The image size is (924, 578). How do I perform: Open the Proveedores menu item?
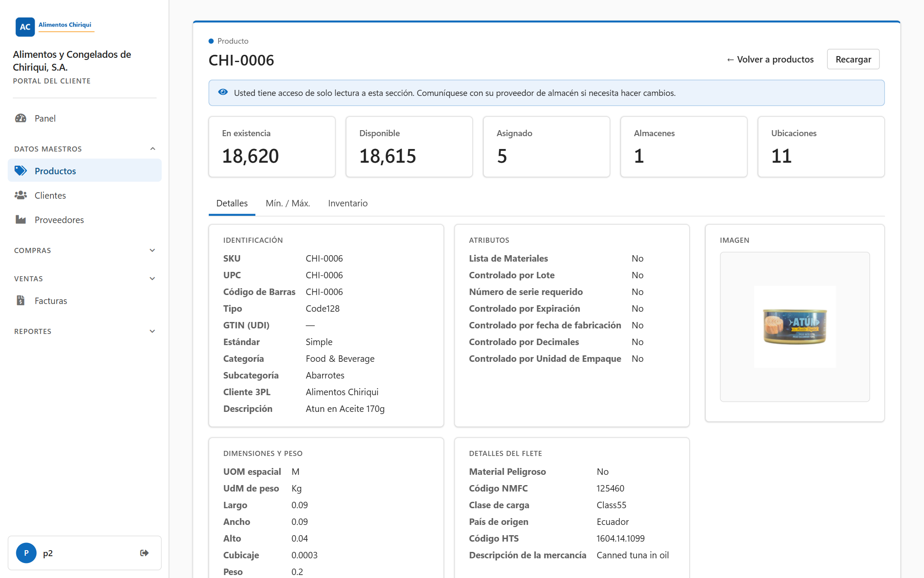point(85,220)
